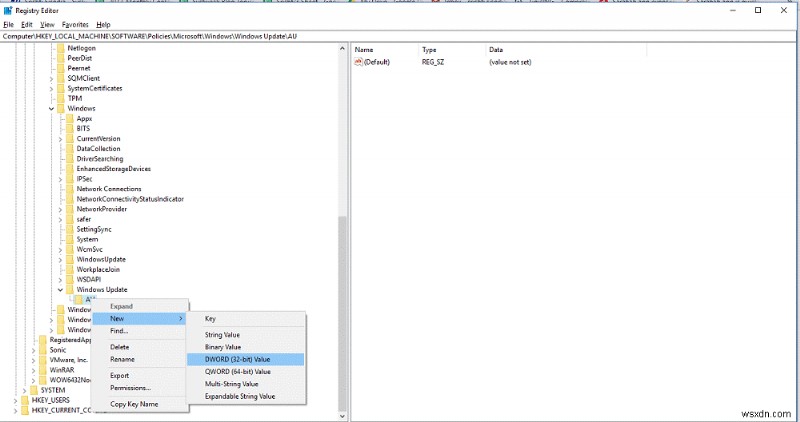800x422 pixels.
Task: Open the View menu
Action: click(x=47, y=24)
